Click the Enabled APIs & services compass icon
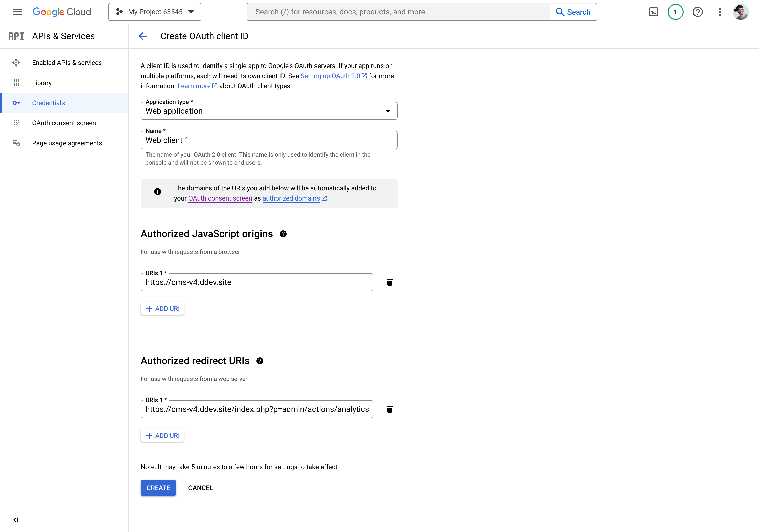Screen dimensions: 759x532 [16, 62]
